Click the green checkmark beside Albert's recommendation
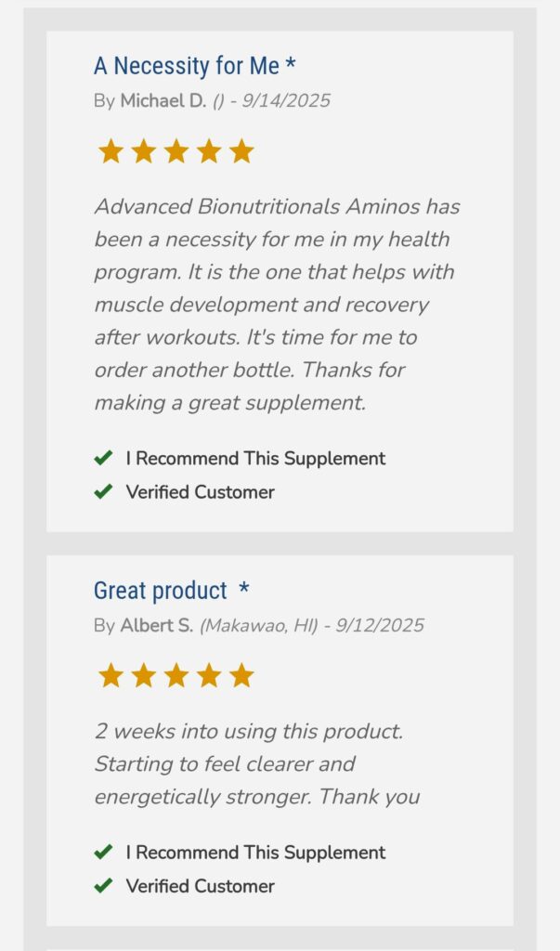The image size is (560, 951). tap(103, 852)
